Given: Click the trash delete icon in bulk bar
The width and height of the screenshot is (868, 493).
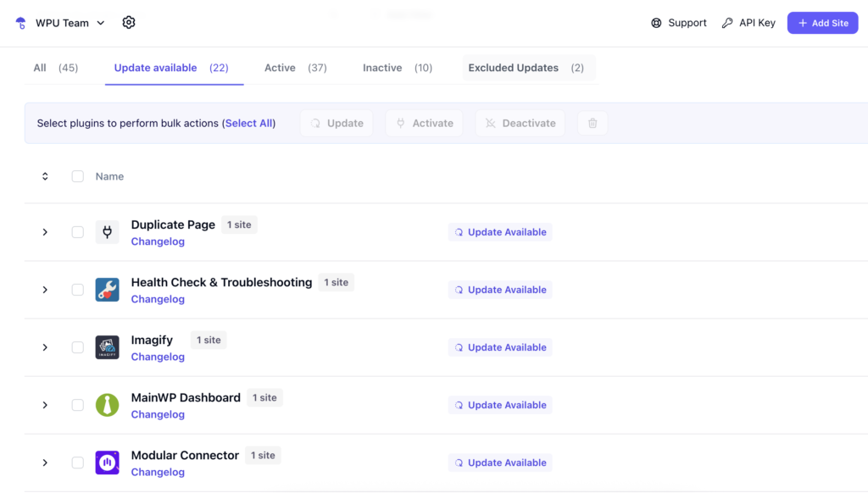Looking at the screenshot, I should pyautogui.click(x=593, y=123).
